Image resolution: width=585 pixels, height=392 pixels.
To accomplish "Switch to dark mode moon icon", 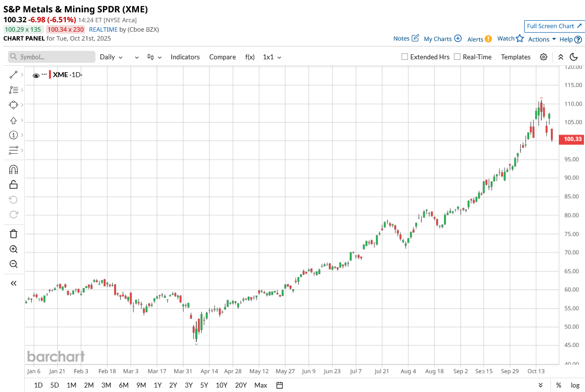I will click(x=574, y=57).
